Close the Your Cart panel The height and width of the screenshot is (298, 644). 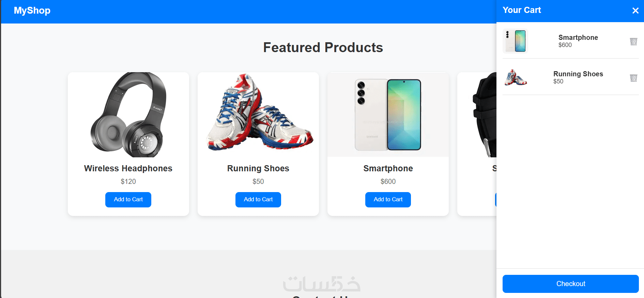(635, 11)
